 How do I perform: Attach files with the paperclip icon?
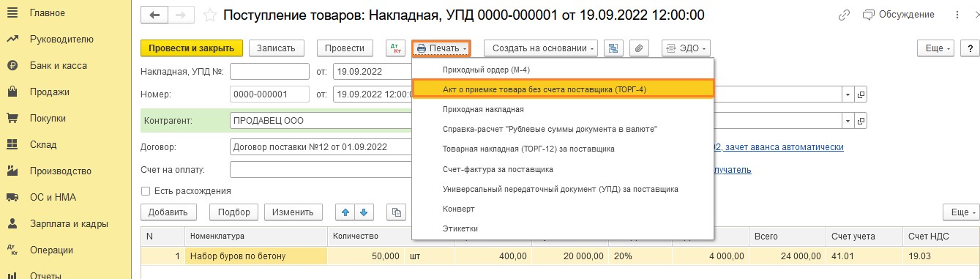point(640,48)
